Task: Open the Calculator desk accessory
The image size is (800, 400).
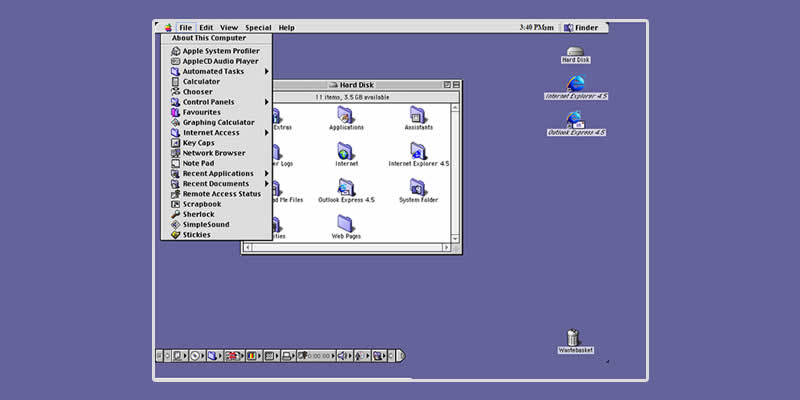Action: 215,82
